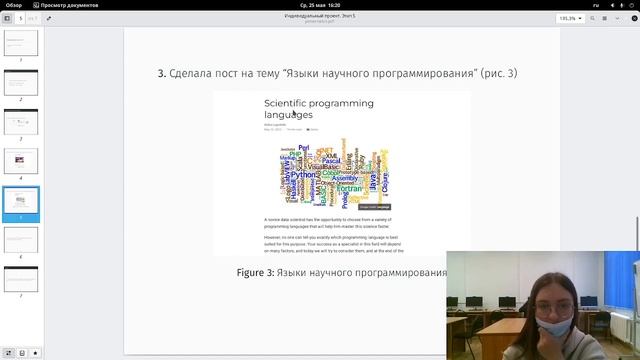Viewport: 640px width, 360px height.
Task: Select the annotation pencil tool
Action: pyautogui.click(x=49, y=18)
